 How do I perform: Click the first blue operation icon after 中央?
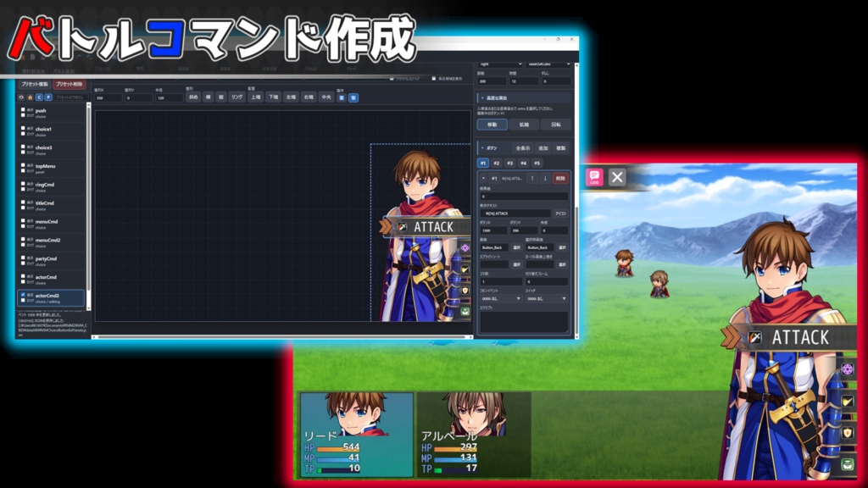pos(342,98)
